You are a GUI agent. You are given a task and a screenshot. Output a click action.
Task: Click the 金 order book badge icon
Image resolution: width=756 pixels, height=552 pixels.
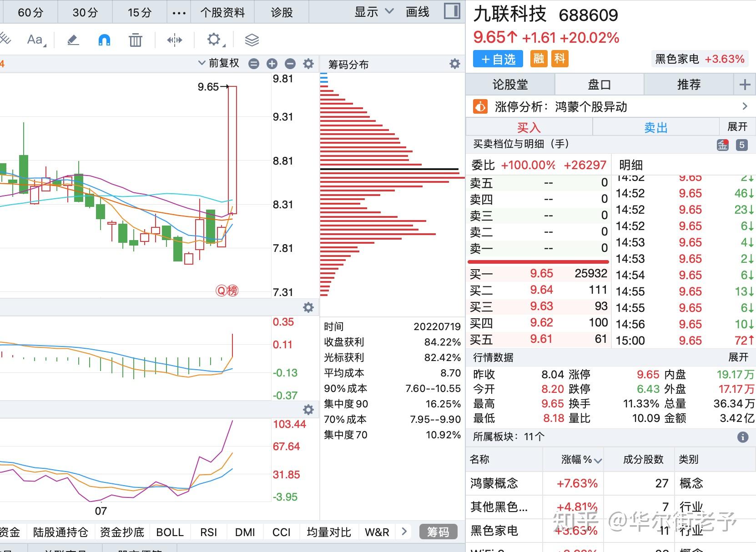723,145
